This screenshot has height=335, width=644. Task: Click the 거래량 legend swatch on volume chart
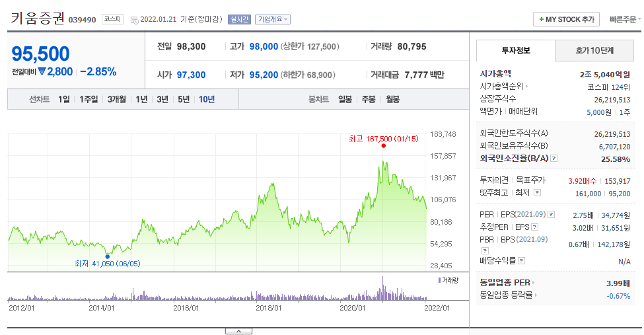tap(439, 280)
